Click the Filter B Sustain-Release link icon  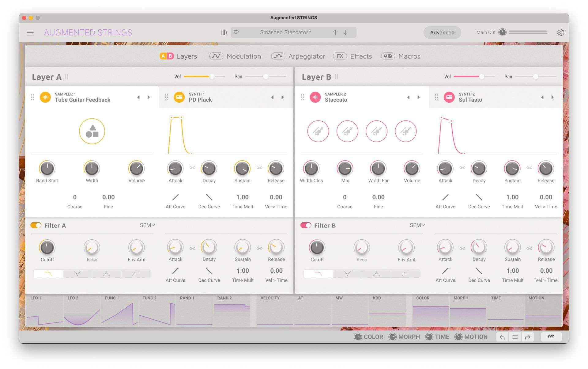(529, 248)
